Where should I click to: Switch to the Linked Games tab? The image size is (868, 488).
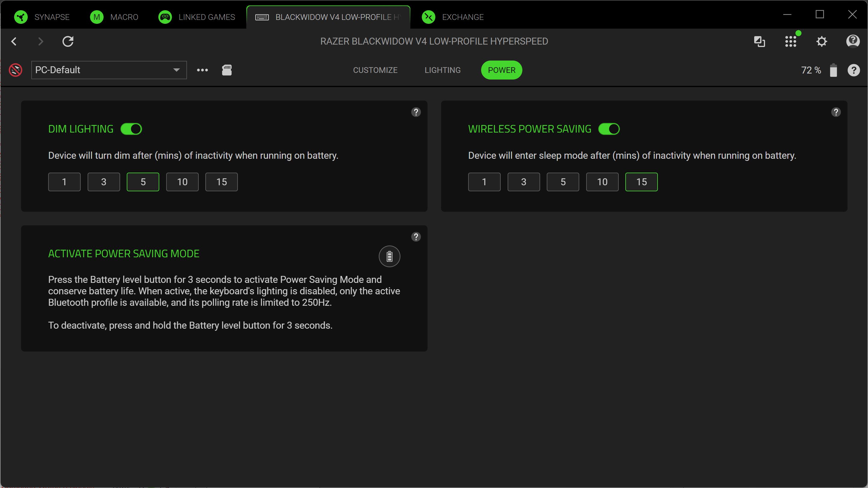pos(197,17)
